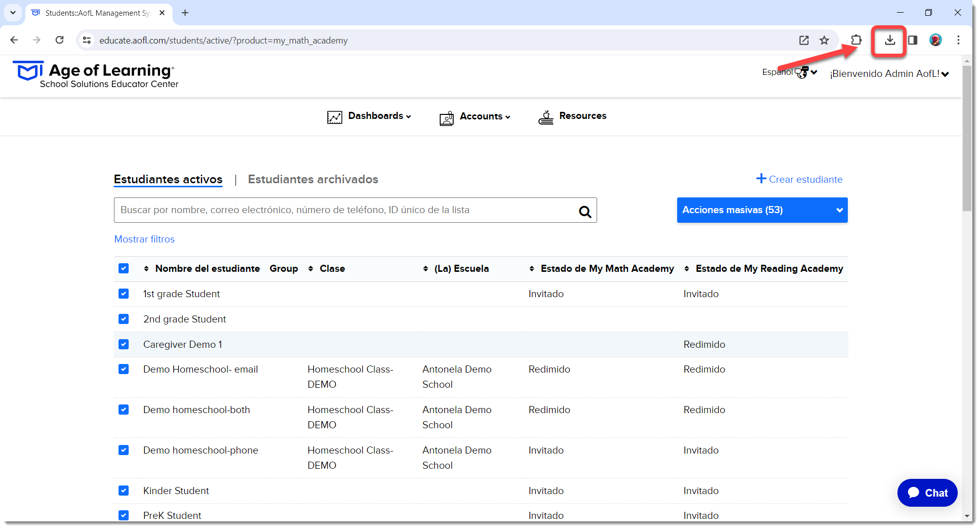Uncheck the PreK Student checkbox
The image size is (980, 529).
tap(124, 515)
